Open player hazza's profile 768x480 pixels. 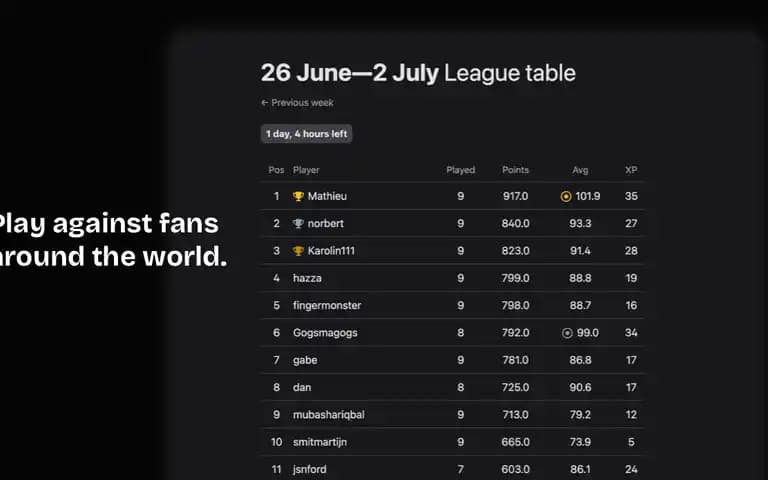pos(307,278)
